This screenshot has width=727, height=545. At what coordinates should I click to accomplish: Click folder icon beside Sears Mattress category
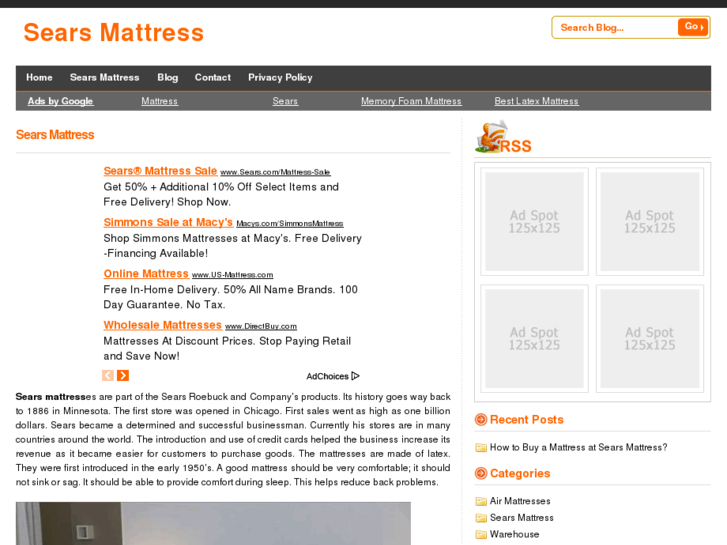[x=481, y=518]
